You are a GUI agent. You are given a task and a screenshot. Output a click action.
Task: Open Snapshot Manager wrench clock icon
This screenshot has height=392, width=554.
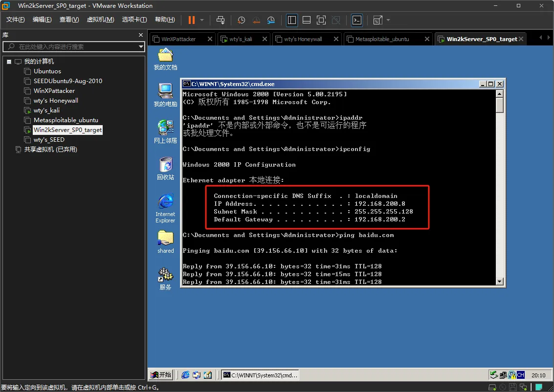tap(271, 20)
